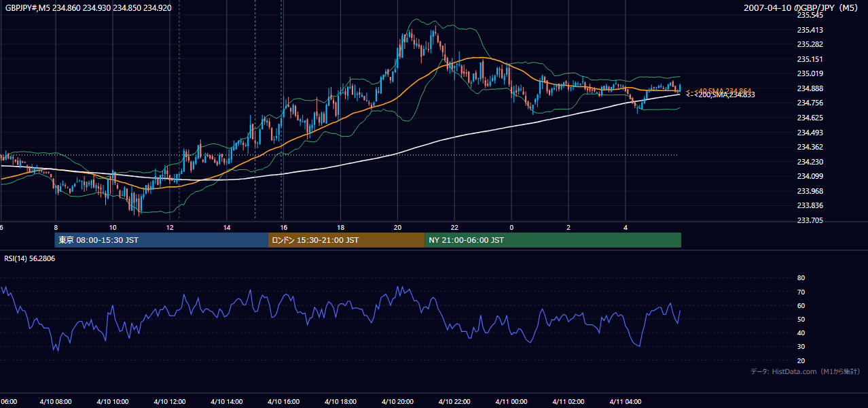The height and width of the screenshot is (408, 868).
Task: Click RSI scale value 50
Action: 801,320
